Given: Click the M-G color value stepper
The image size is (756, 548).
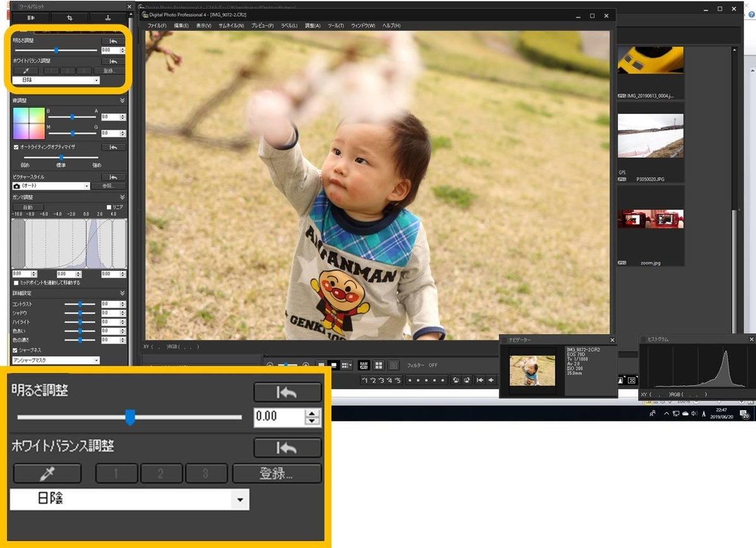Looking at the screenshot, I should [x=123, y=133].
